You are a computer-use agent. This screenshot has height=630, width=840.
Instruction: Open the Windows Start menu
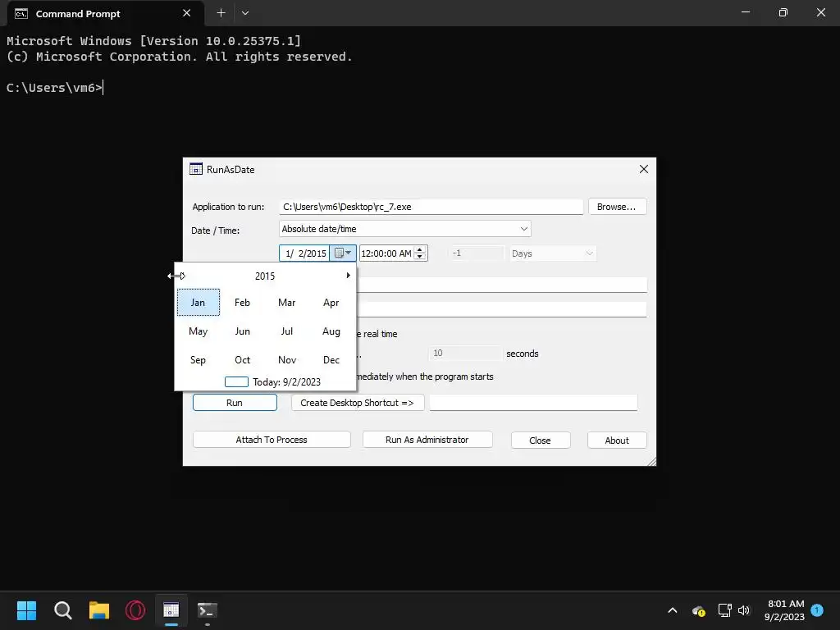[26, 610]
